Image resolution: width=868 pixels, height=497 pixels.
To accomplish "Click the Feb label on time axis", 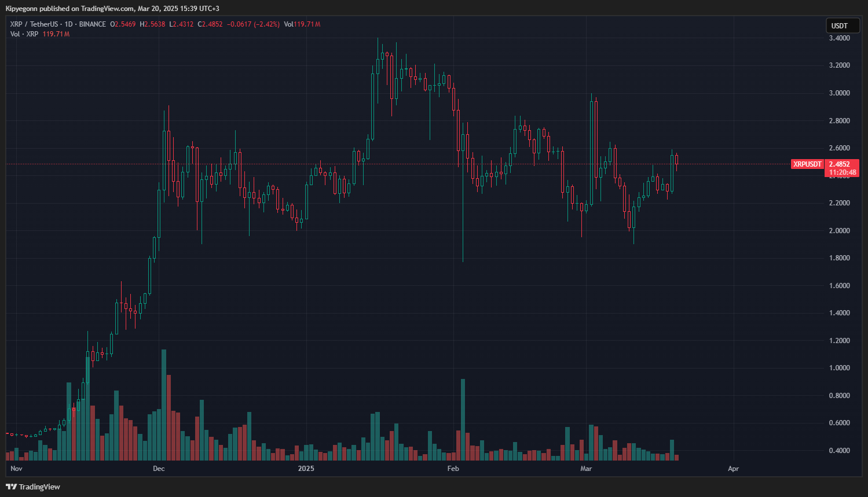I will (x=453, y=469).
